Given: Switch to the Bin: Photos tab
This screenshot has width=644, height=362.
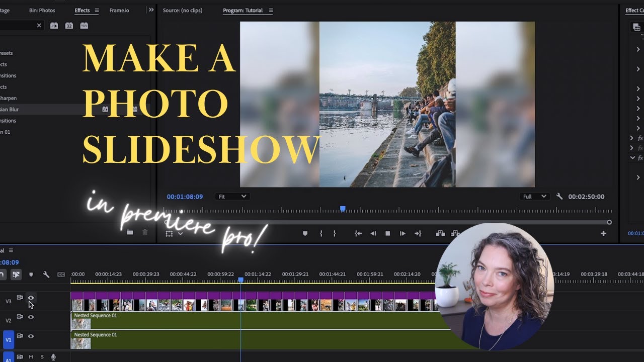Looking at the screenshot, I should (x=42, y=11).
